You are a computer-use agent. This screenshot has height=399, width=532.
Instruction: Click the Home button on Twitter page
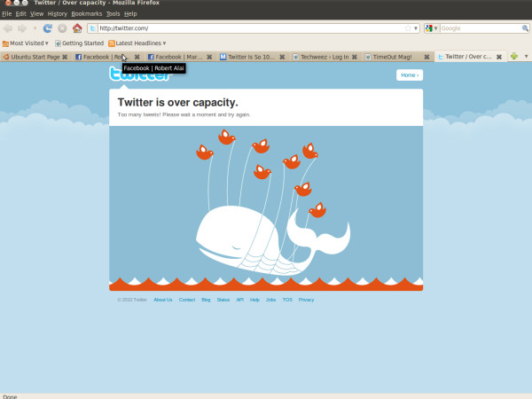410,75
